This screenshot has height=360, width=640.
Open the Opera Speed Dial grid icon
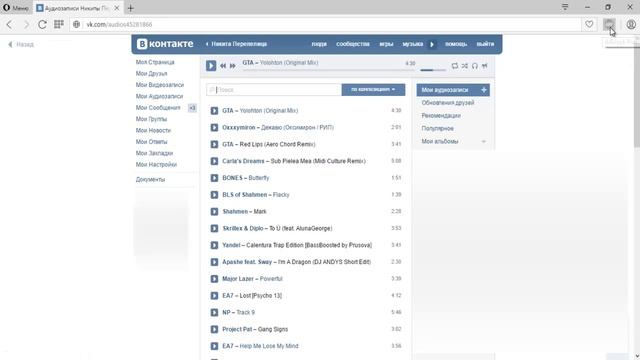(59, 24)
